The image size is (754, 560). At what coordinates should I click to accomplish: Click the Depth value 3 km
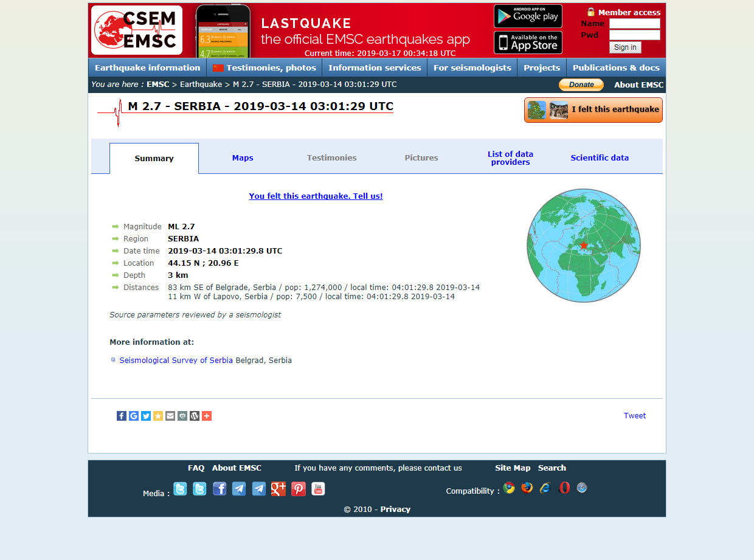coord(178,275)
